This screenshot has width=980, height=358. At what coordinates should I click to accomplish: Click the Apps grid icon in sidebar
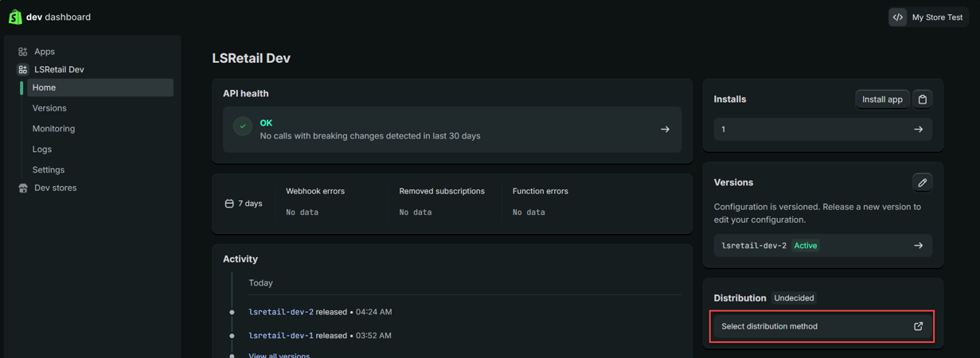(x=23, y=52)
